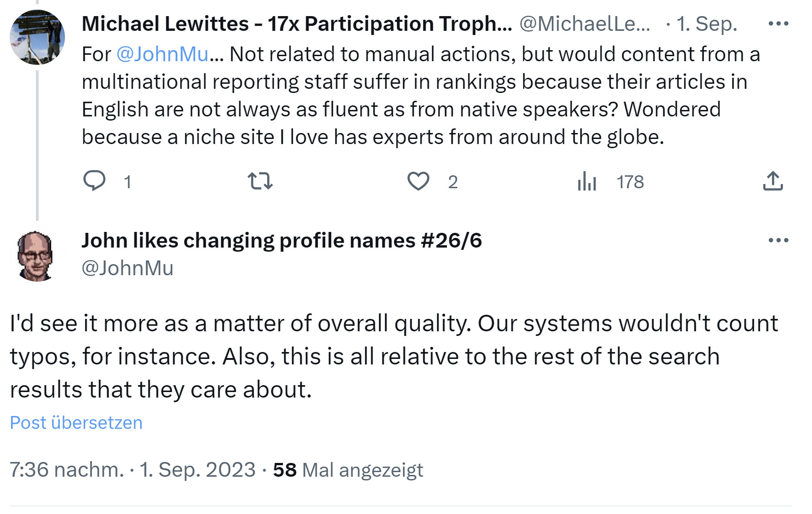Open more options on John's reply
The image size is (812, 514).
click(x=778, y=240)
